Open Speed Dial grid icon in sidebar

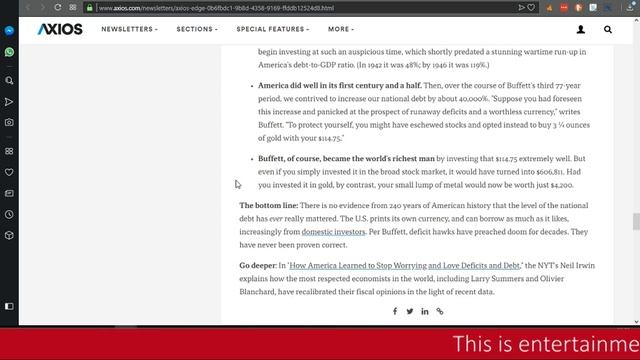[x=9, y=151]
